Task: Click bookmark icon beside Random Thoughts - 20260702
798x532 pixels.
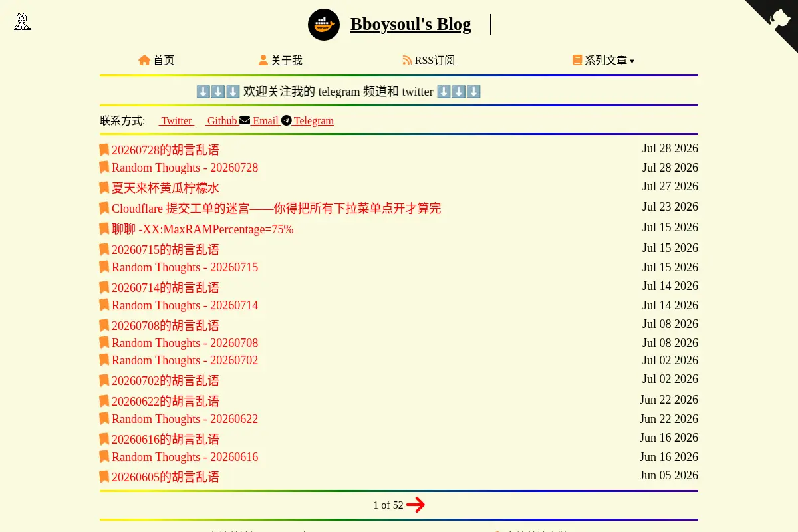Action: [x=104, y=360]
